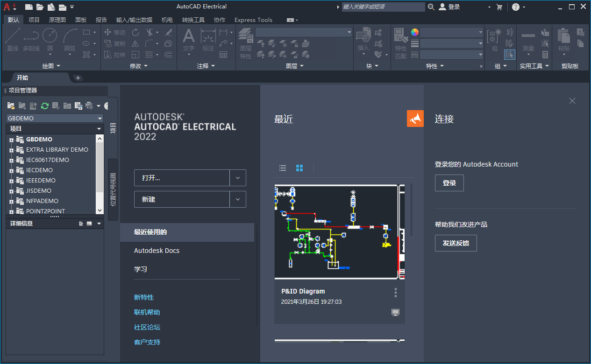Click the green refresh icon in 项目管理器

(x=45, y=106)
